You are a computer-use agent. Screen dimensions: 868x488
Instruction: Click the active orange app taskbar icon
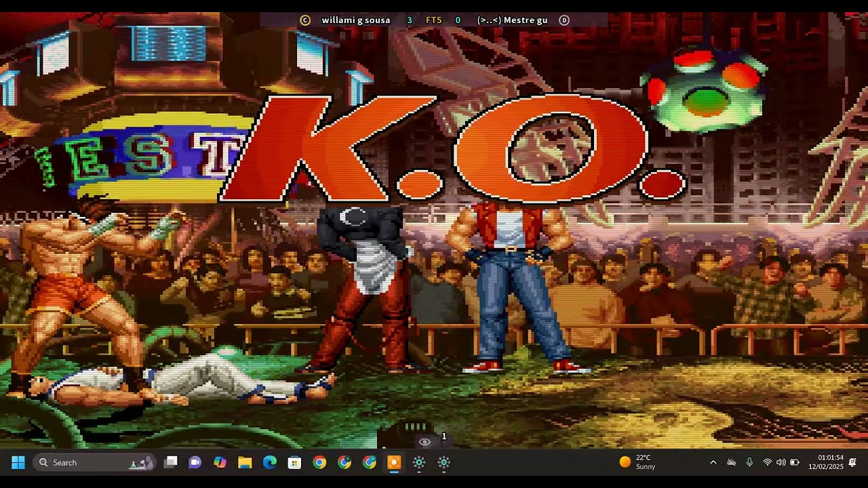[x=394, y=462]
